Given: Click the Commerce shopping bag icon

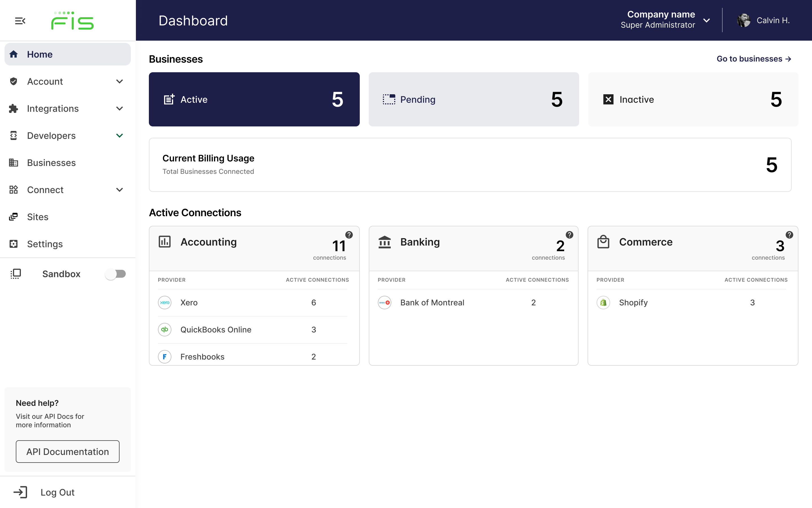Looking at the screenshot, I should point(603,242).
